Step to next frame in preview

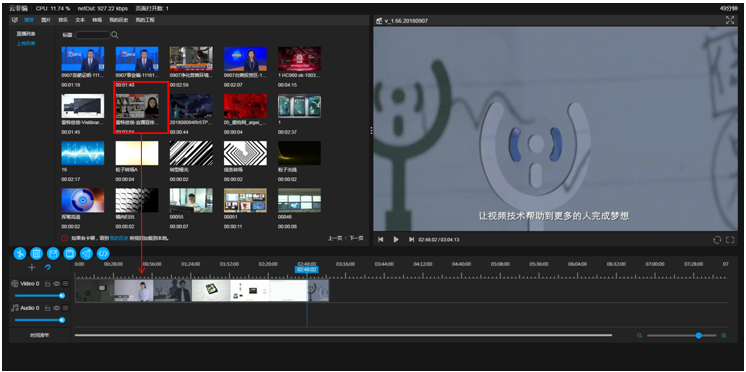pos(411,239)
